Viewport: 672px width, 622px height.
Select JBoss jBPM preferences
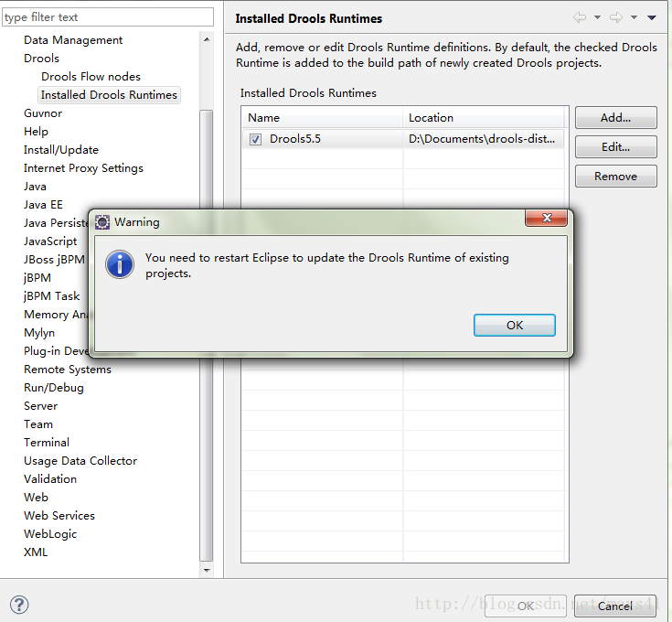pyautogui.click(x=54, y=260)
